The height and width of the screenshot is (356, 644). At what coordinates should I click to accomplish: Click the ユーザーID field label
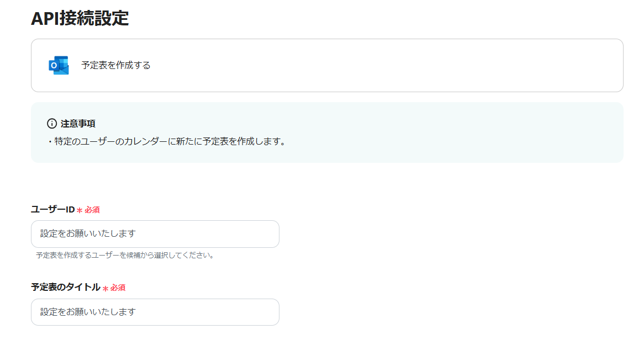click(x=53, y=209)
